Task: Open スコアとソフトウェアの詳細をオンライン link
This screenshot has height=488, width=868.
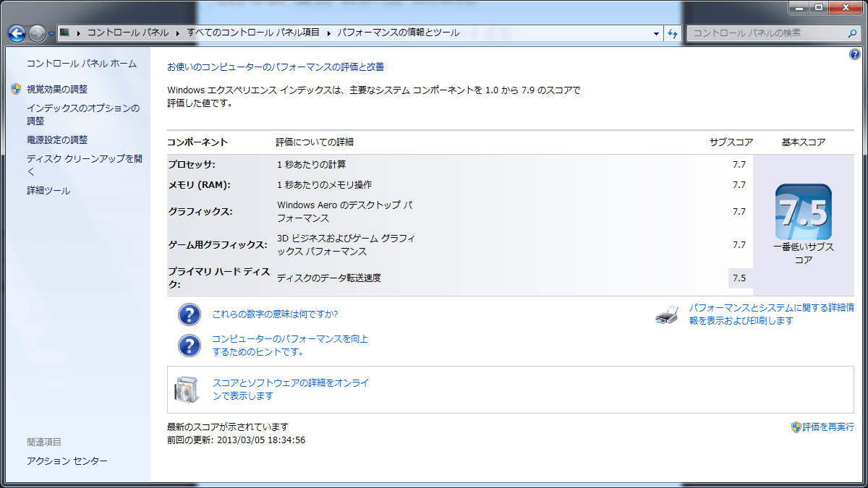Action: (x=291, y=390)
